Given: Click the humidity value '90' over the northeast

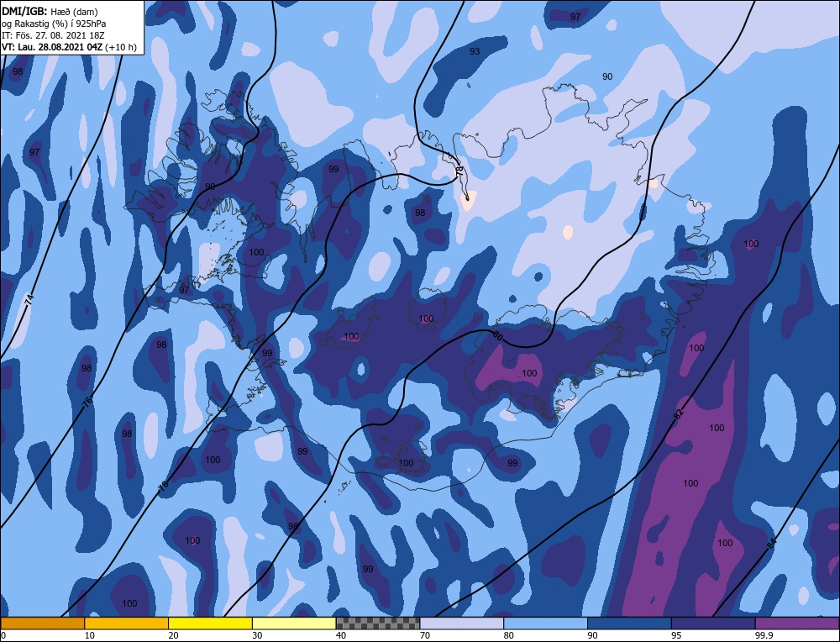Looking at the screenshot, I should [x=607, y=76].
